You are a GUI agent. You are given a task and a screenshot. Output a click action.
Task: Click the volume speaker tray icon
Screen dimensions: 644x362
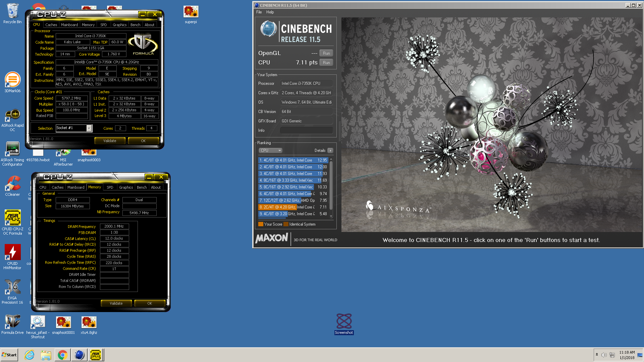tap(604, 355)
